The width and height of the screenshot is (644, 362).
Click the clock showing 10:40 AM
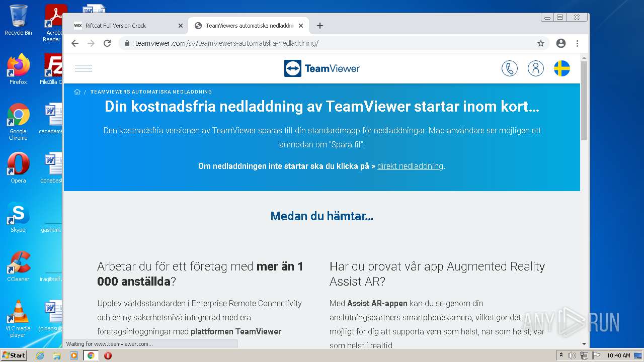[618, 355]
